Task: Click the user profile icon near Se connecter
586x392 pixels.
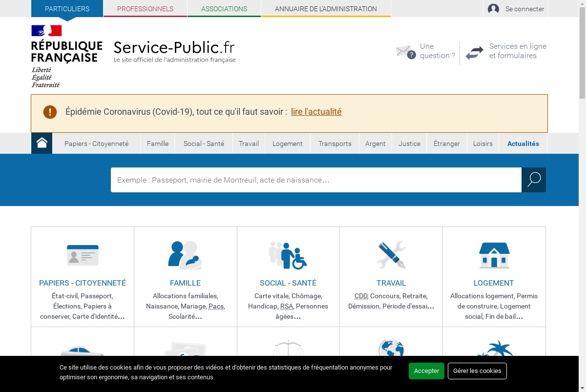Action: tap(493, 9)
